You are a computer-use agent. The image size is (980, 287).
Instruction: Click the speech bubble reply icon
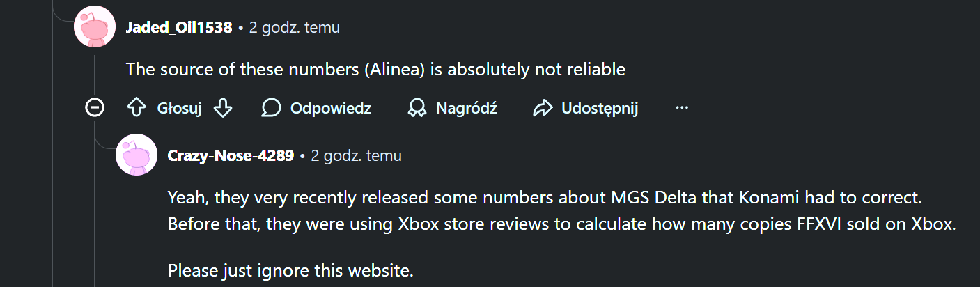(271, 108)
